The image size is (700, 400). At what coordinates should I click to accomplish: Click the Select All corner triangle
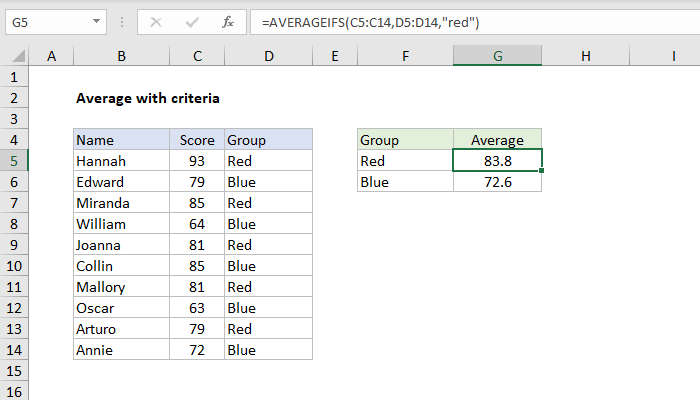point(16,56)
